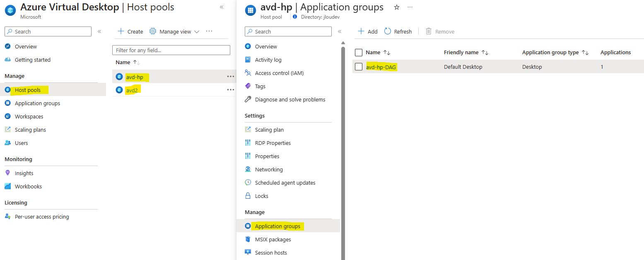Open Workspaces in left menu
This screenshot has width=644, height=260.
pyautogui.click(x=29, y=116)
